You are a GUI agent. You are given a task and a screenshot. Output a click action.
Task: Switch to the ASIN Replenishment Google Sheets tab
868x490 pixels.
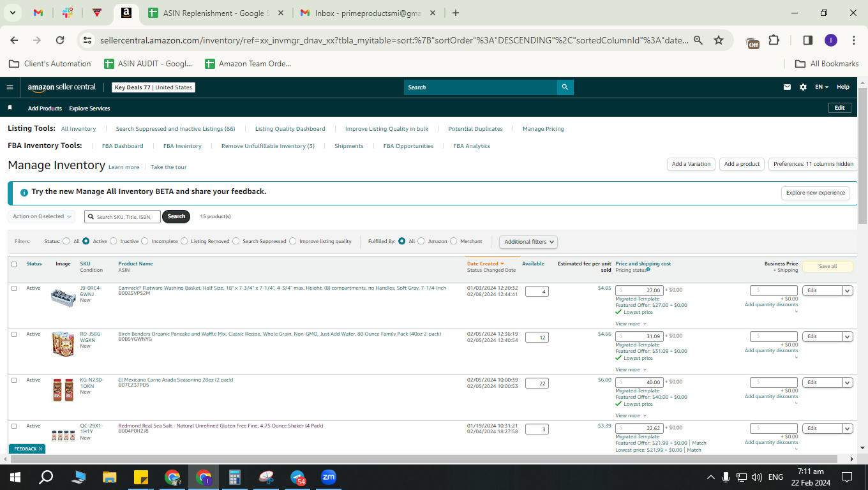point(214,13)
